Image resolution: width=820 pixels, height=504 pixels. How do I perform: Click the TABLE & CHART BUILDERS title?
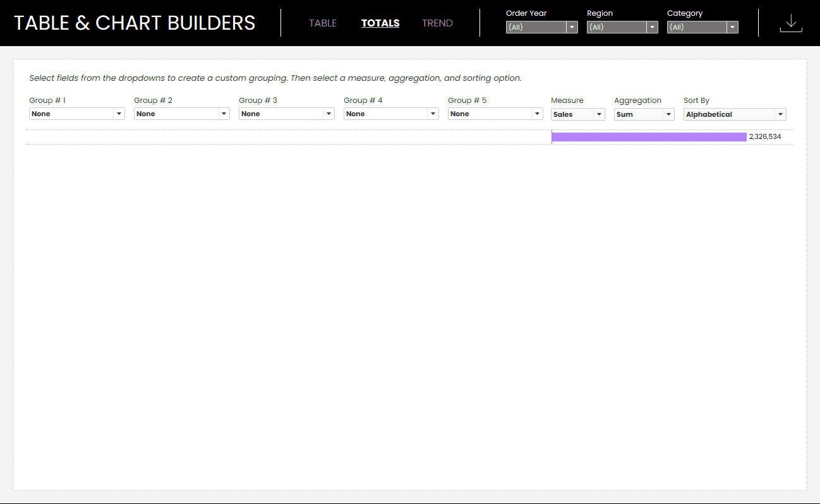[x=135, y=23]
